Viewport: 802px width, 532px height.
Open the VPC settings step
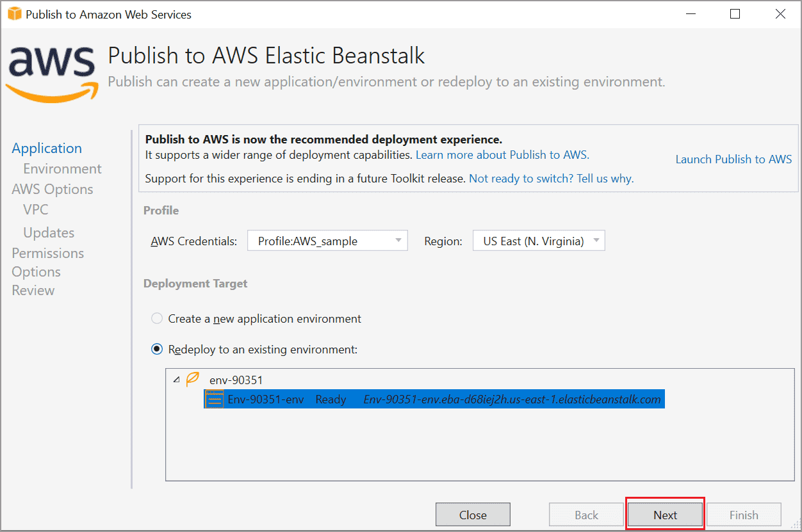[x=35, y=209]
